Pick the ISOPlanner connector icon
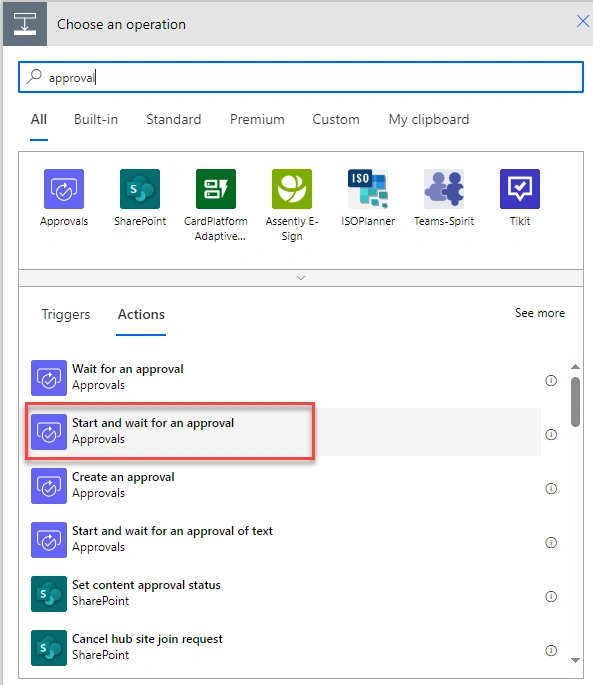593x685 pixels. 368,189
